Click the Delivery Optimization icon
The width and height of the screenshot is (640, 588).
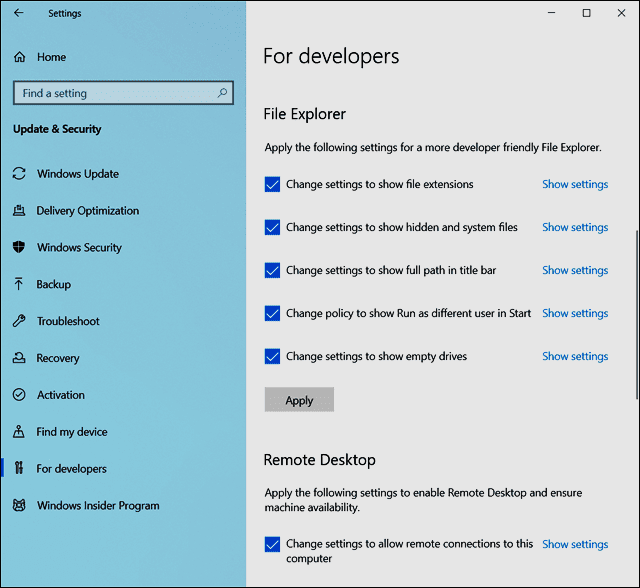[x=19, y=211]
